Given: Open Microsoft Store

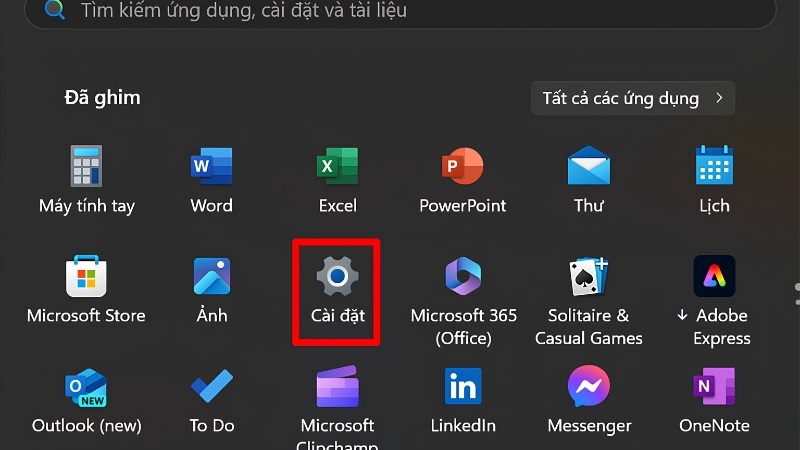Looking at the screenshot, I should click(x=86, y=290).
